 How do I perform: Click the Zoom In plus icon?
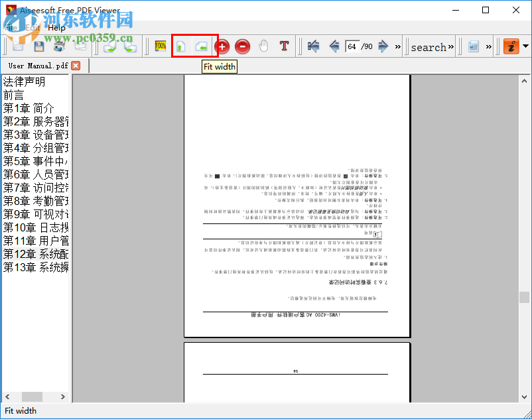[222, 46]
